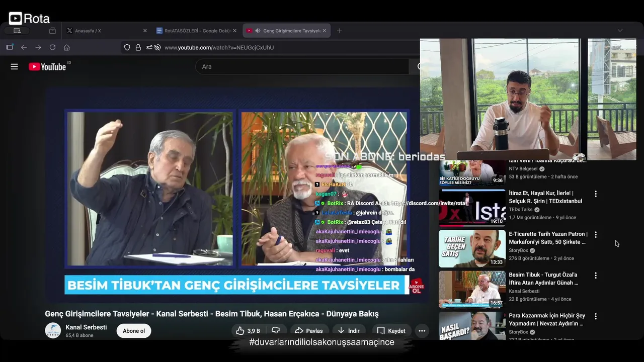Viewport: 644px width, 362px height.
Task: Open the sidebar toggle icon left of back arrow
Action: coord(10,47)
